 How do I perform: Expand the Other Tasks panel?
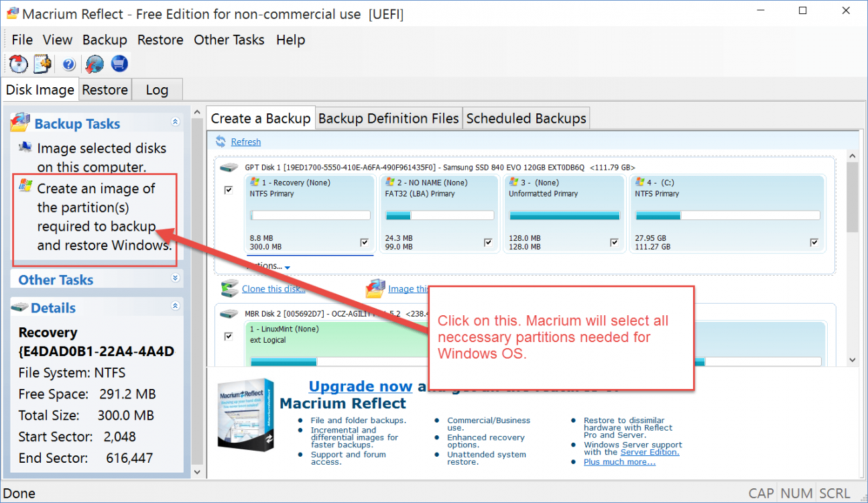(x=175, y=278)
